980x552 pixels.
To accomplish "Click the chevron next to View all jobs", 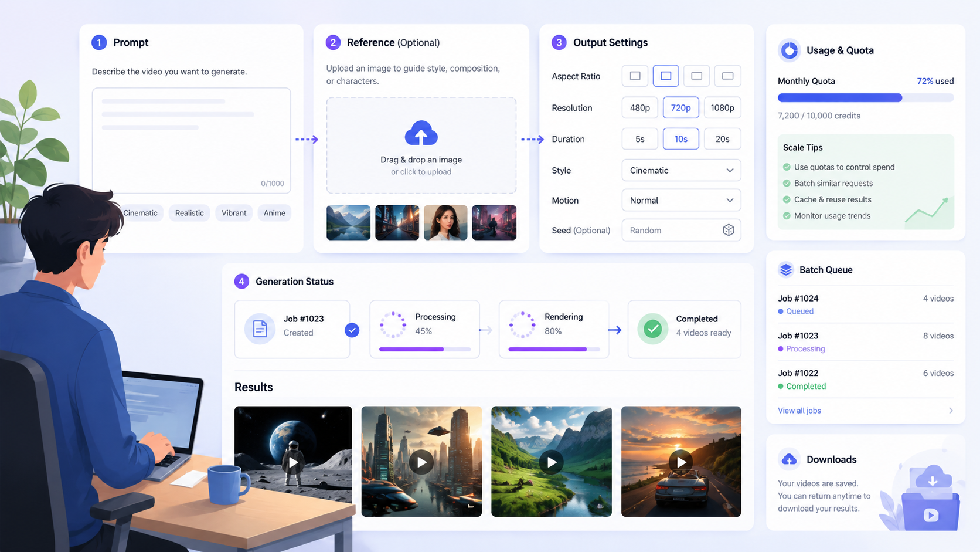I will 951,411.
